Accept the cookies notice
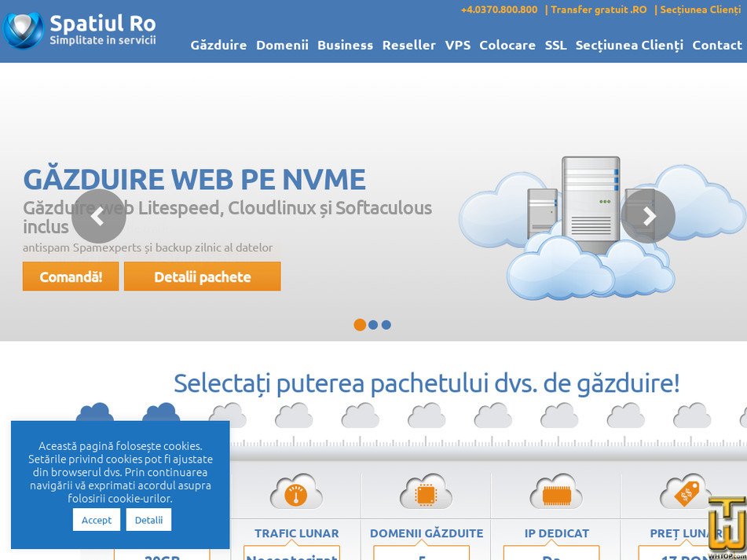 coord(97,519)
